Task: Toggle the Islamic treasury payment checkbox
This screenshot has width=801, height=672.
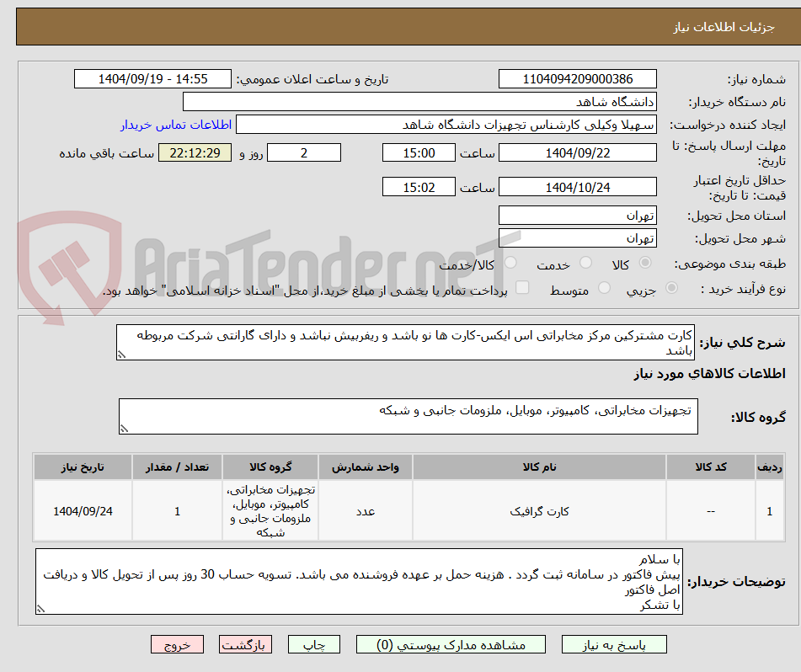Action: [522, 287]
